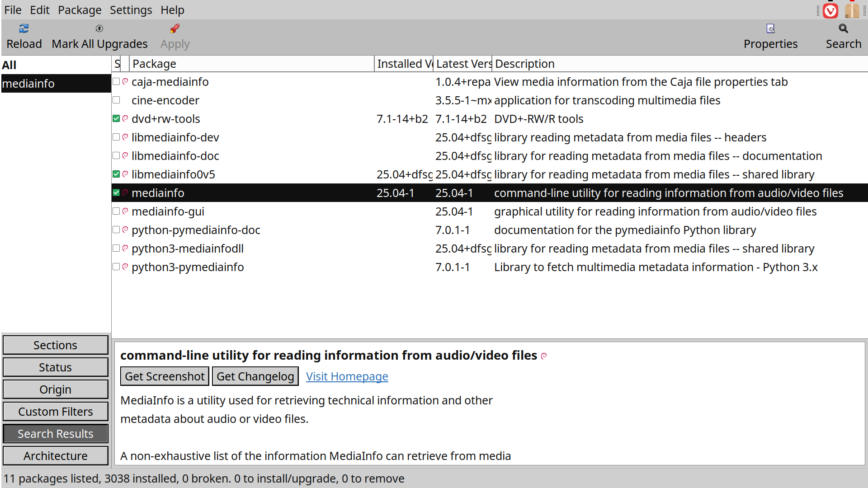Check the checkbox next to cine-encoder

click(116, 100)
